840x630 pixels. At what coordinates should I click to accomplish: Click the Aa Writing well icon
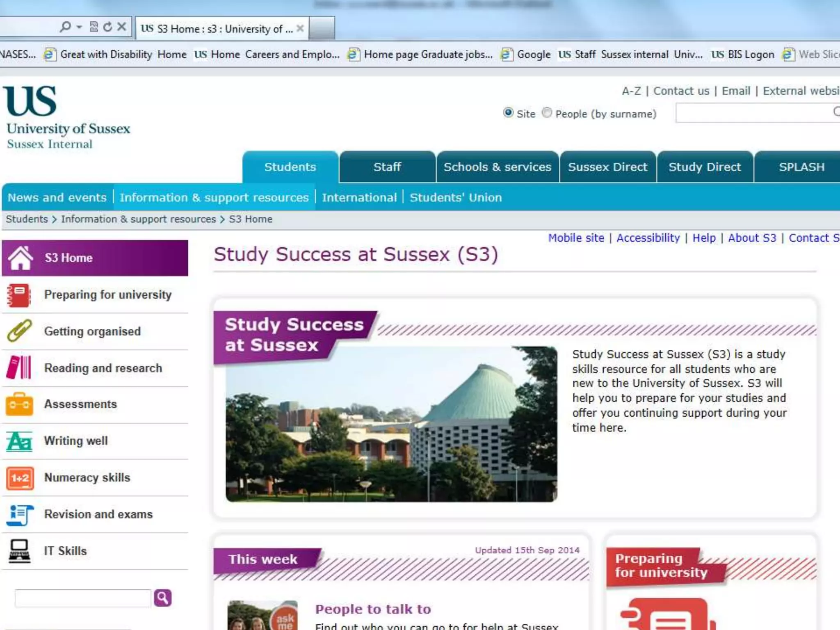19,441
